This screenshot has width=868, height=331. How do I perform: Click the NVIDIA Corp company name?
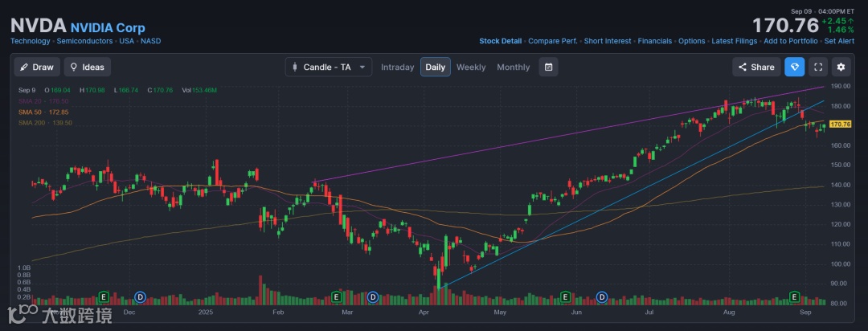[108, 27]
